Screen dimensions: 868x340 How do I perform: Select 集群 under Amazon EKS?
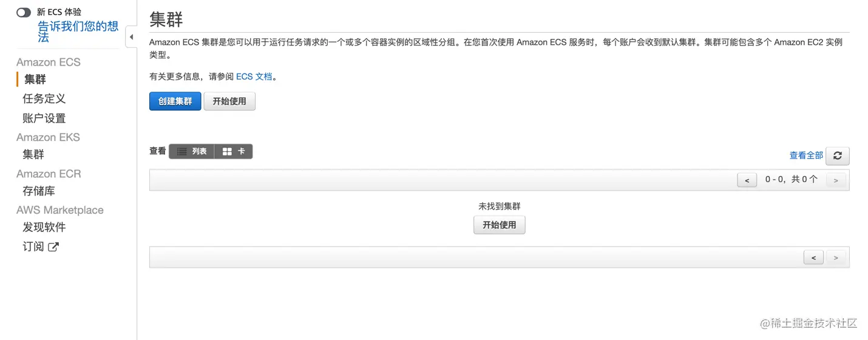[x=33, y=154]
